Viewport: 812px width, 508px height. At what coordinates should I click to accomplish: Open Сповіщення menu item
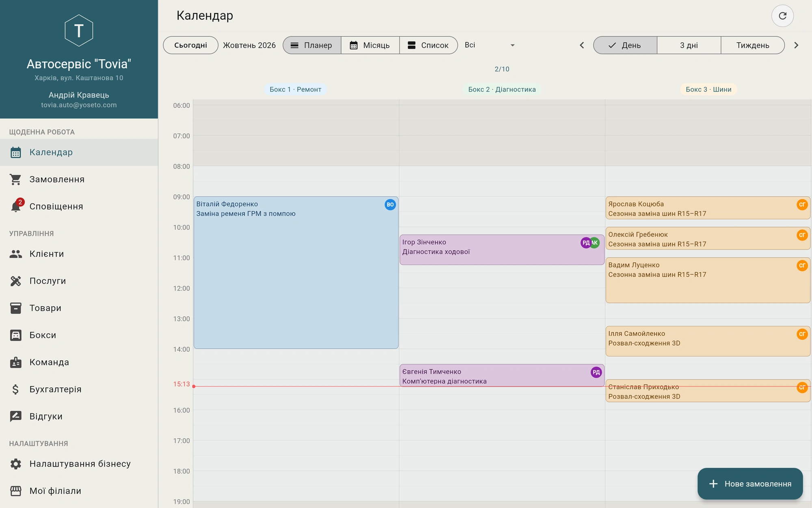79,206
